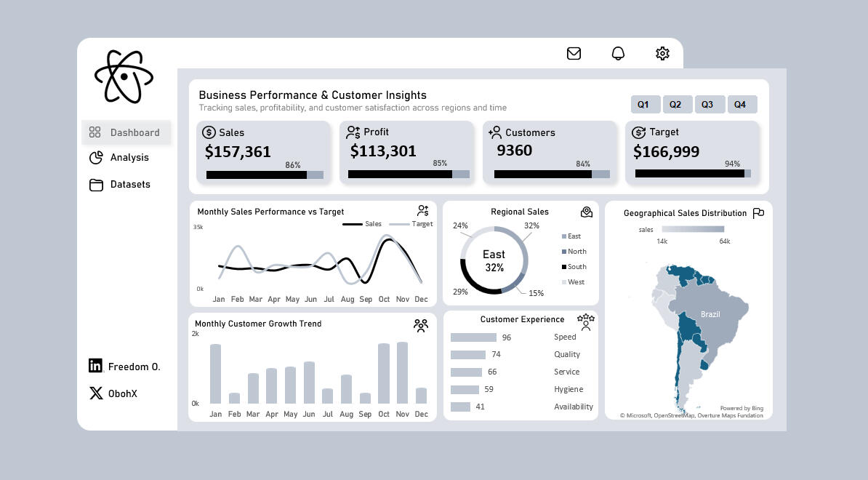The image size is (868, 480).
Task: Click the notification bell icon
Action: (x=618, y=53)
